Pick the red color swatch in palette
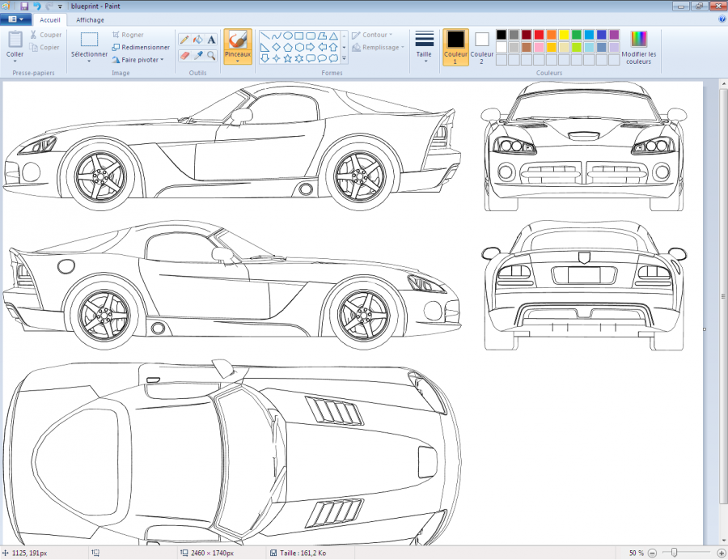728x560 pixels. pos(539,35)
